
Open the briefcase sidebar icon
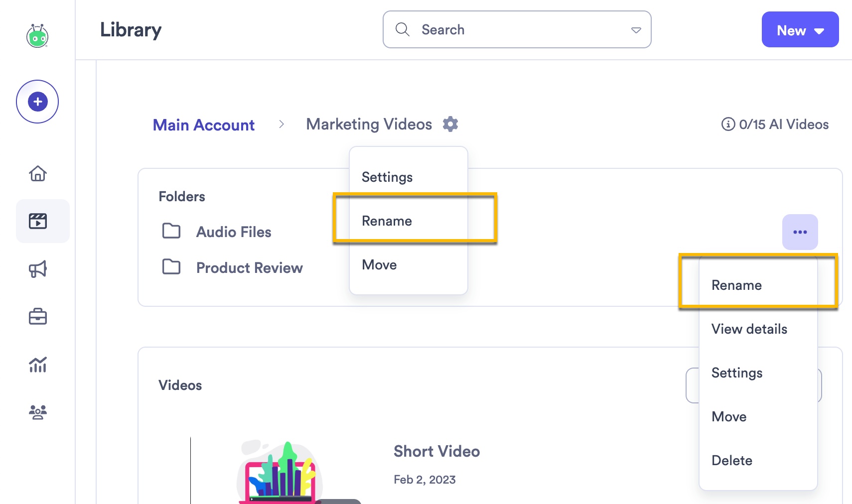pyautogui.click(x=38, y=317)
